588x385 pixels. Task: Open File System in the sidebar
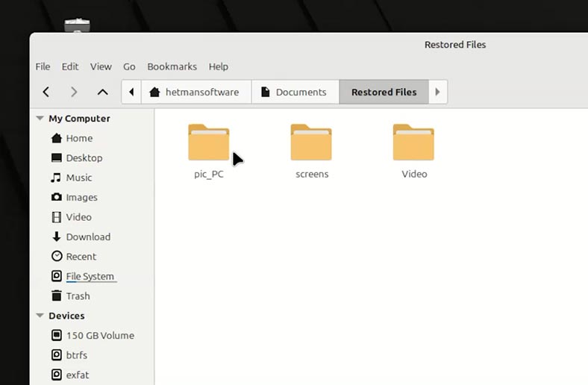(x=90, y=277)
